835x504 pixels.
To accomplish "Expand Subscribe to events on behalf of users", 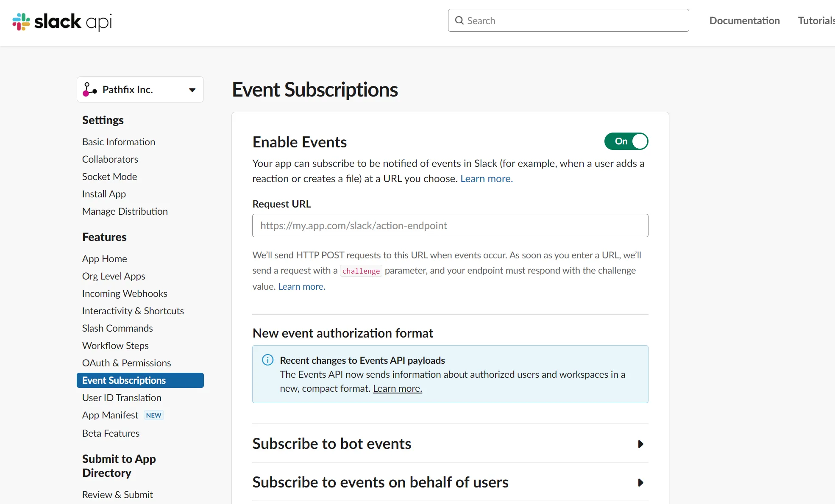I will 450,482.
